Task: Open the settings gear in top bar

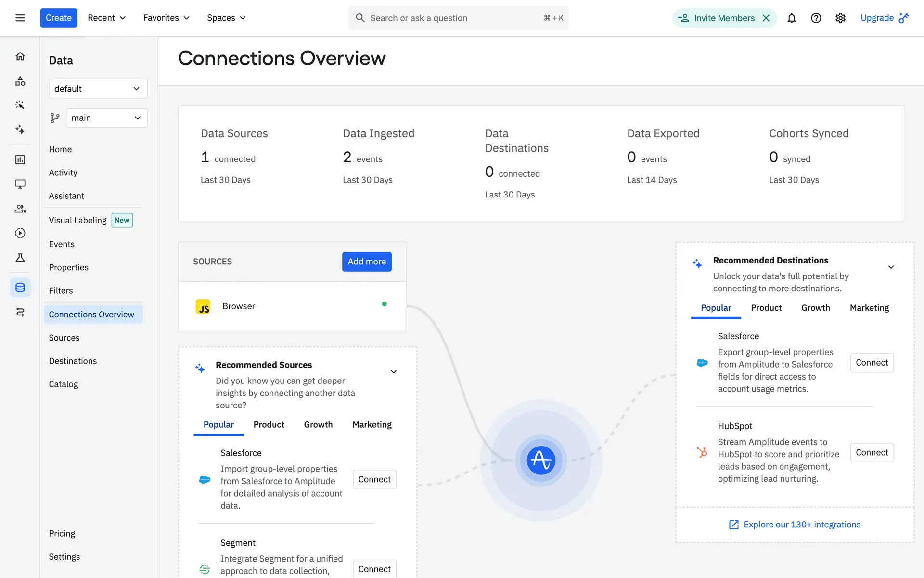Action: [x=840, y=18]
